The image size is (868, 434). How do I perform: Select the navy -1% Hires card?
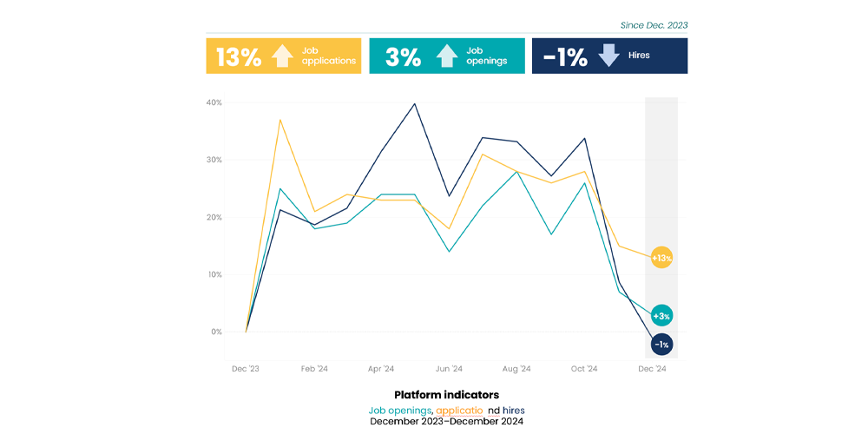pyautogui.click(x=609, y=56)
